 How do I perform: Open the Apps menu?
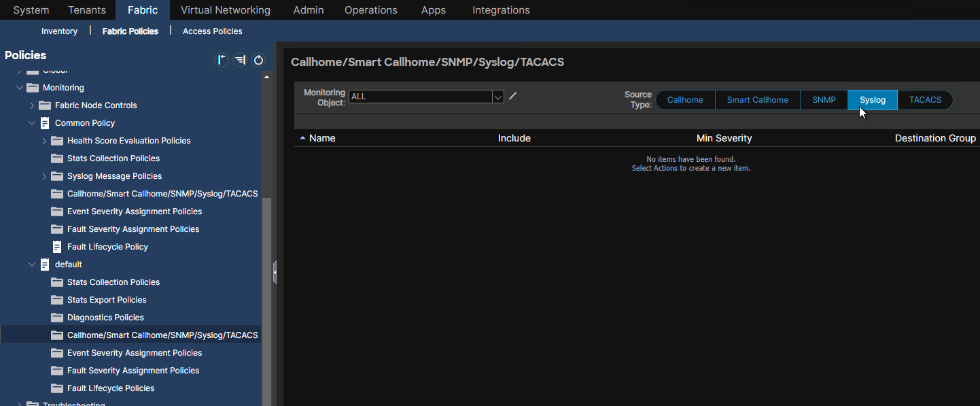pyautogui.click(x=434, y=10)
